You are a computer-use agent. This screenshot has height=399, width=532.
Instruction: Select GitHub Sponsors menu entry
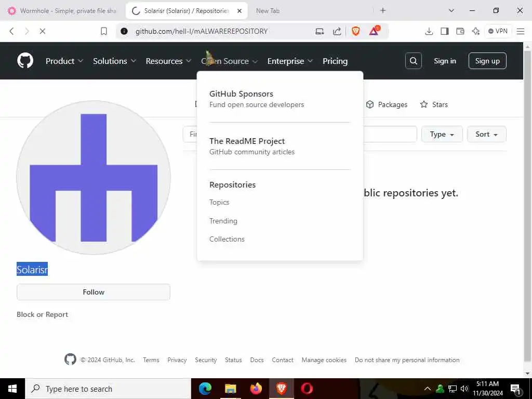click(257, 99)
